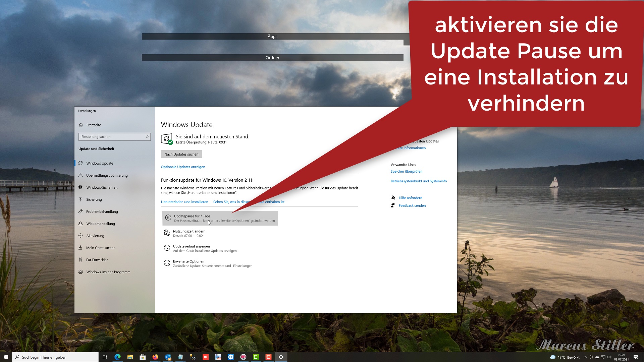644x362 pixels.
Task: Open the TeamViewer taskbar icon
Action: click(231, 357)
